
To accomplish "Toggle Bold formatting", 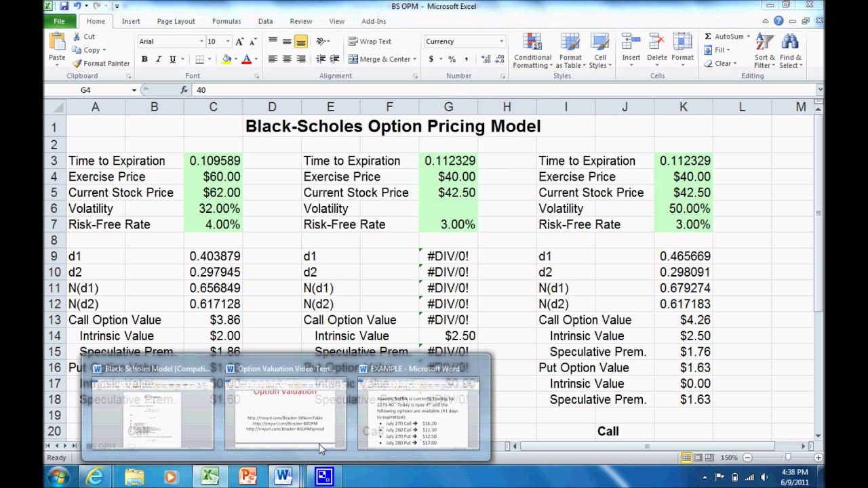I will (144, 59).
